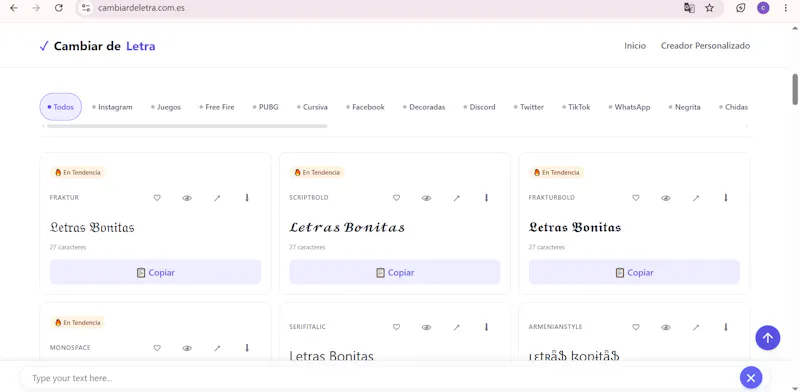Filter fonts by Facebook category
Viewport: 800px width, 392px height.
(365, 107)
